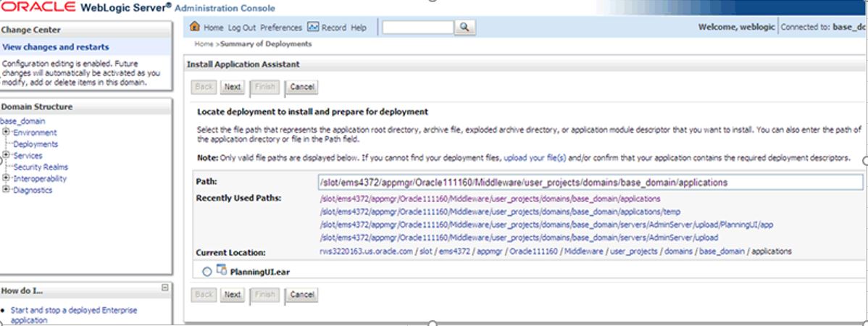This screenshot has width=868, height=326.
Task: Expand the Interoperability tree node
Action: click(6, 178)
